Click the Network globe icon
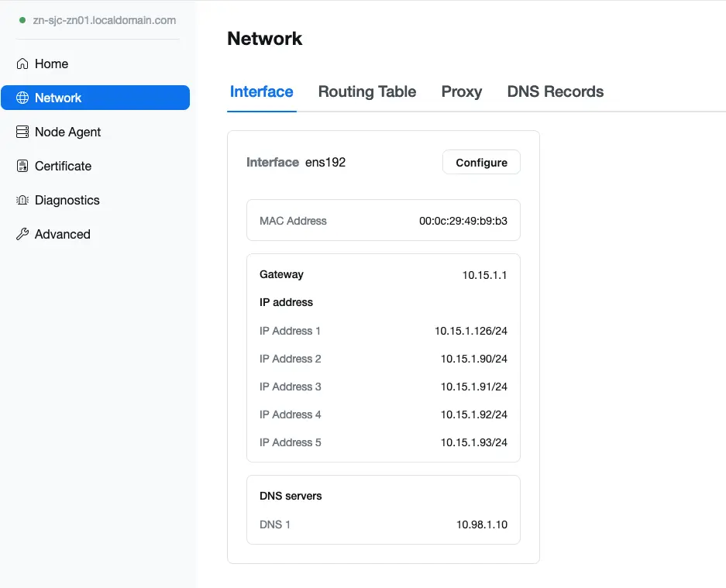726x588 pixels. pyautogui.click(x=22, y=98)
